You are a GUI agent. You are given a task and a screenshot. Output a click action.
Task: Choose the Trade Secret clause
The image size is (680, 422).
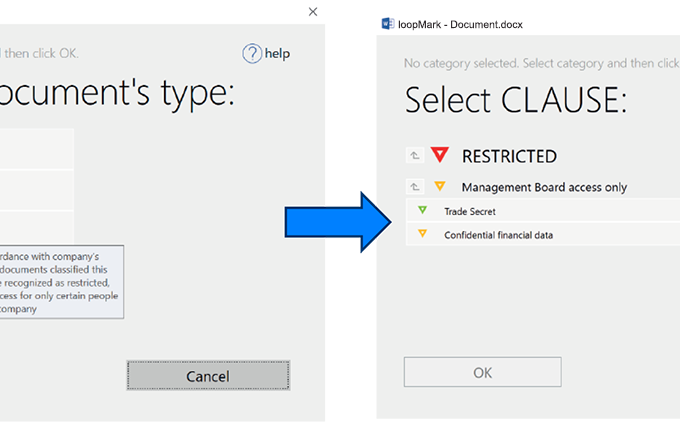pos(470,211)
